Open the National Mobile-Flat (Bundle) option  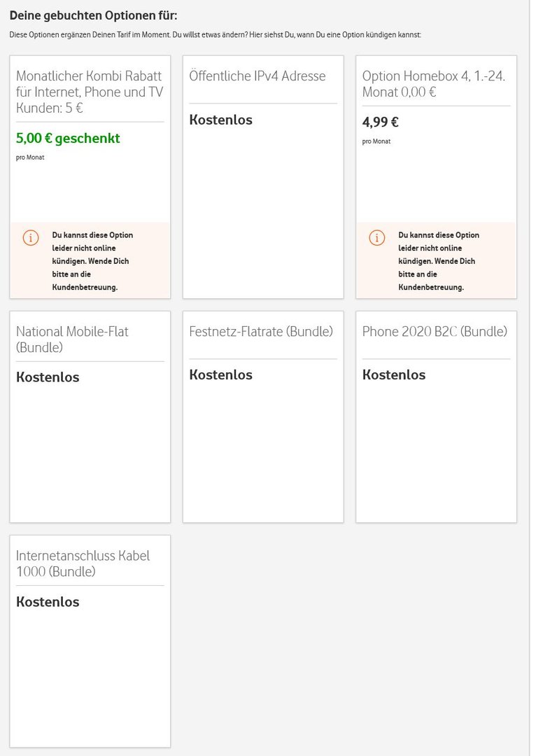[x=72, y=339]
